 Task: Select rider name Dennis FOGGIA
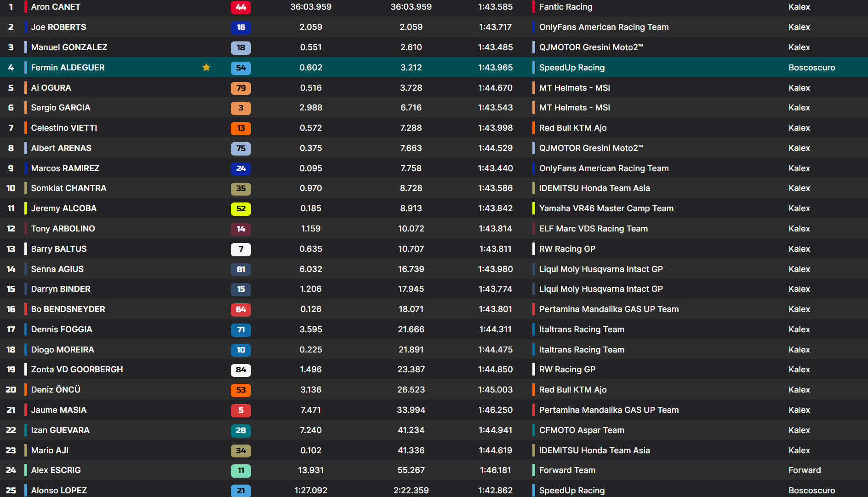(x=62, y=329)
